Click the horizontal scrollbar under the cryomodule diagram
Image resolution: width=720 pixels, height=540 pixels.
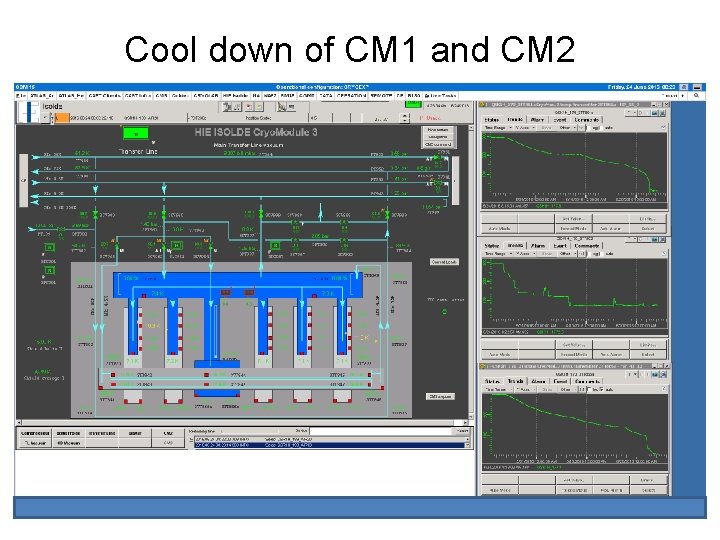click(242, 422)
